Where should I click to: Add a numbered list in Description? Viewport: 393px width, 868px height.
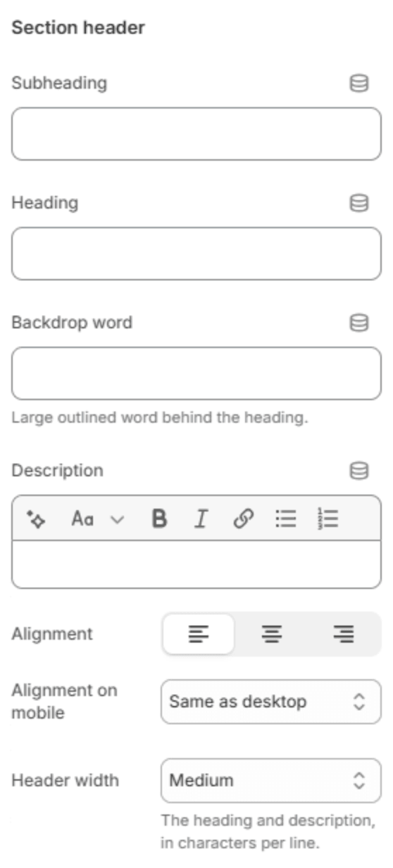[x=327, y=519]
